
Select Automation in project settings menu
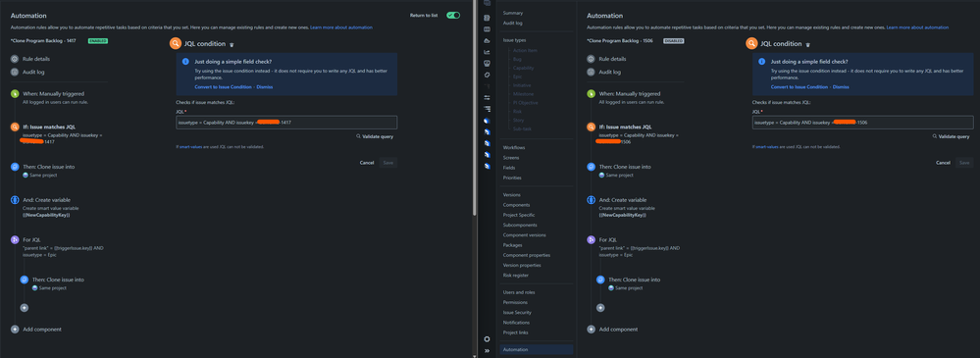pos(537,350)
